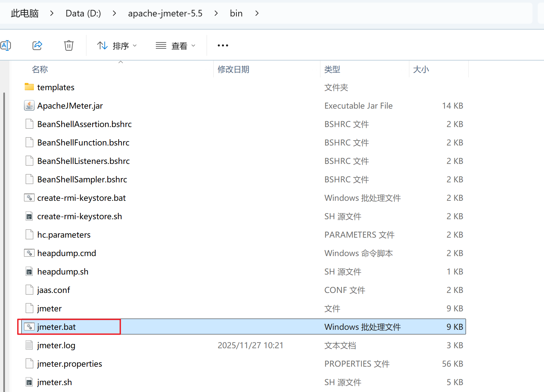Select the BeanShellListeners.bshrc file name
This screenshot has width=544, height=392.
point(84,161)
